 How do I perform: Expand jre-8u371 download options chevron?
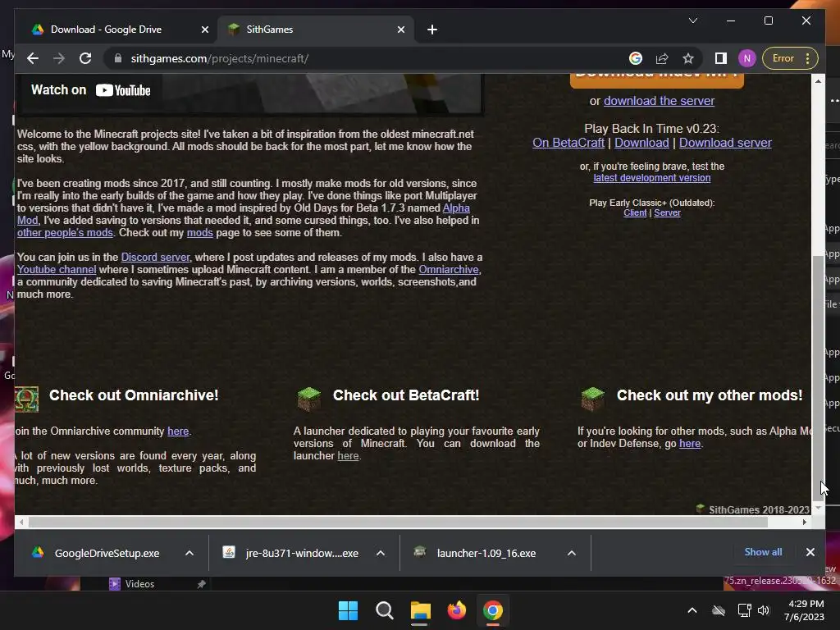(381, 553)
